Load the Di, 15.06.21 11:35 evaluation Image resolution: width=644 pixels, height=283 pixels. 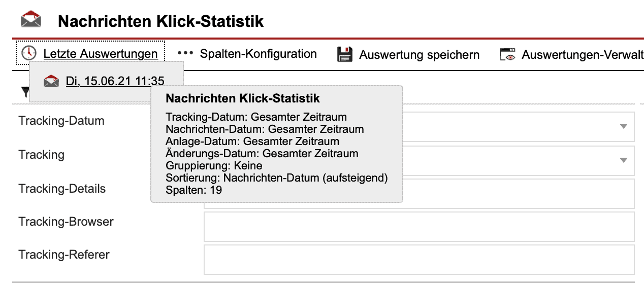pyautogui.click(x=115, y=81)
